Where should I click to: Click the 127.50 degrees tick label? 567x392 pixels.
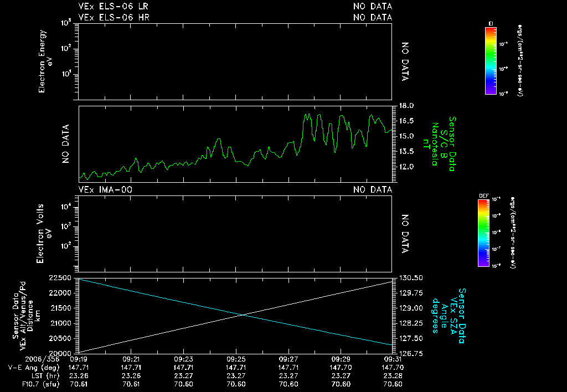tap(411, 338)
